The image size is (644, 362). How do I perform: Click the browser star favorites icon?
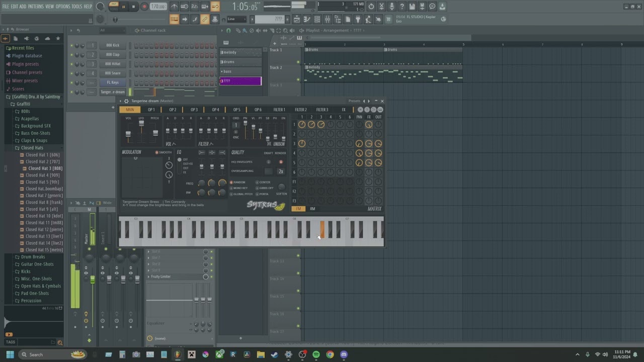click(58, 39)
